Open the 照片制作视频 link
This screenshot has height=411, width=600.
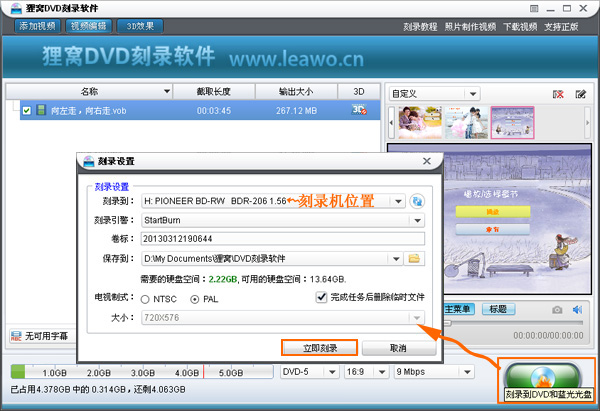coord(470,27)
